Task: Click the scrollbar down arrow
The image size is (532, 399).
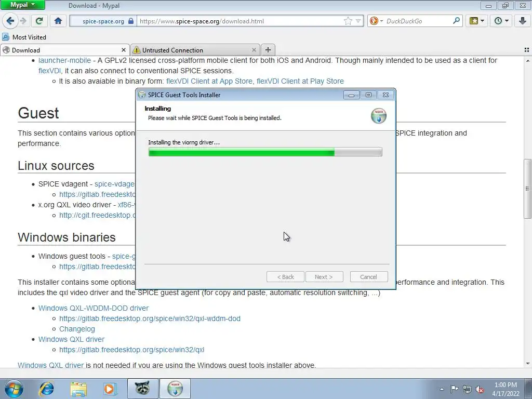Action: pyautogui.click(x=527, y=364)
